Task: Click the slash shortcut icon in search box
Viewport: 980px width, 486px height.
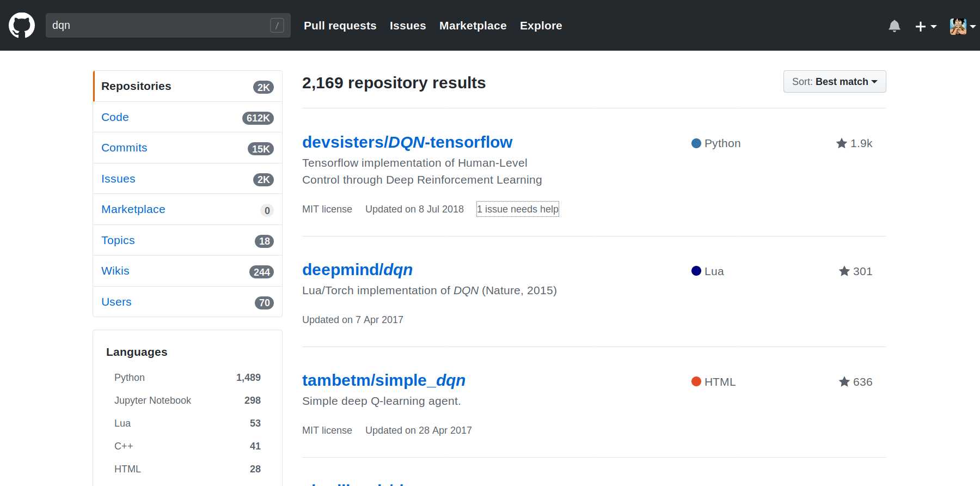Action: 277,25
